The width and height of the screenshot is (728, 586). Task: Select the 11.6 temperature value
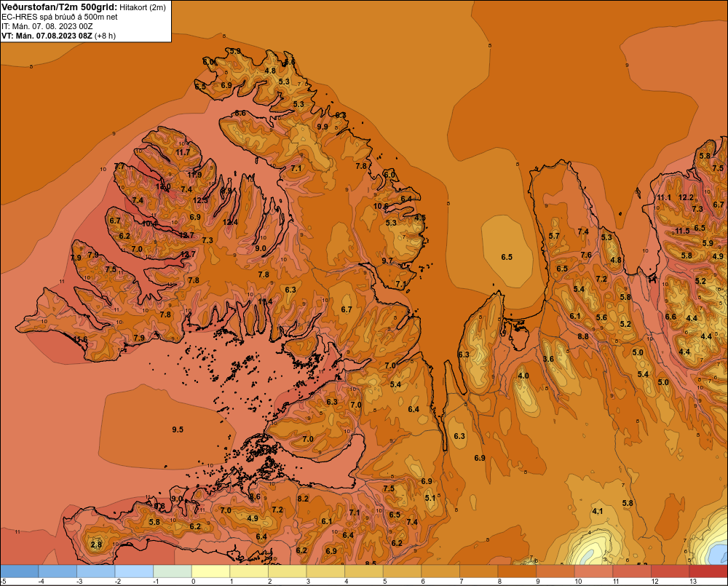point(80,339)
